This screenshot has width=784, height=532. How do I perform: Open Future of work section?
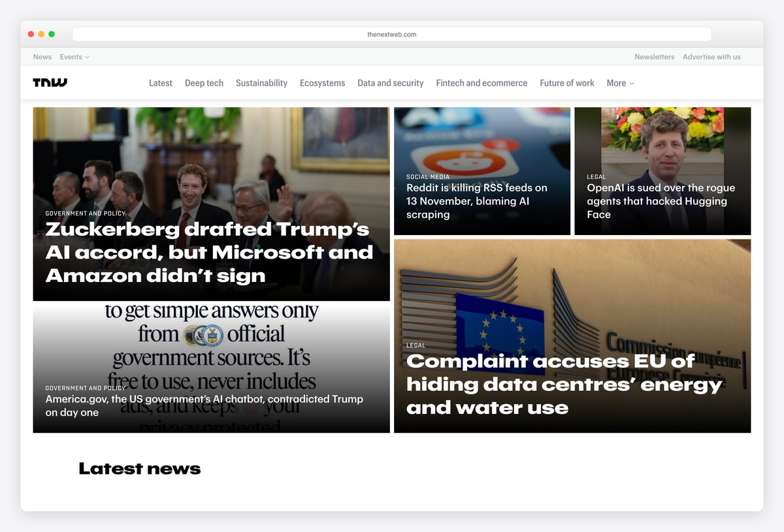pyautogui.click(x=567, y=83)
